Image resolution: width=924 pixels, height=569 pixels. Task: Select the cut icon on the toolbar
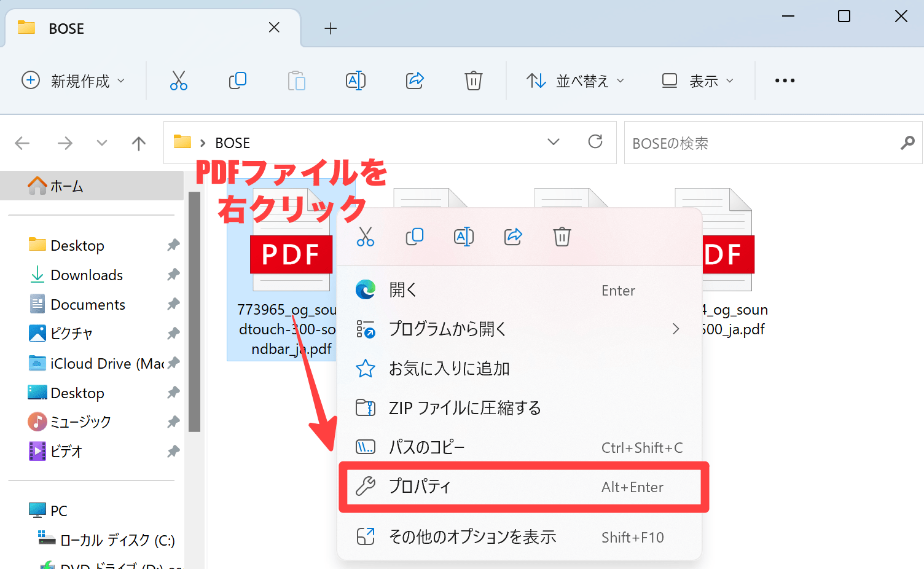point(178,80)
